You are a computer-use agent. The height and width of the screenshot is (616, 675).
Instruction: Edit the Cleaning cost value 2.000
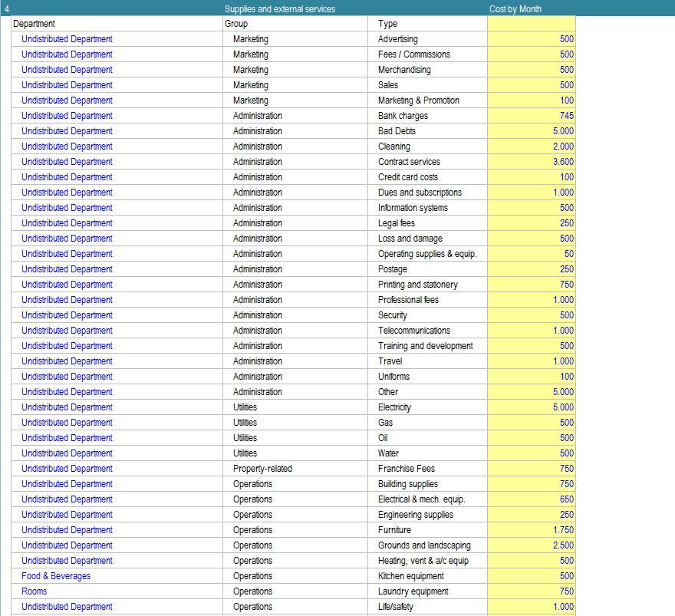point(532,147)
